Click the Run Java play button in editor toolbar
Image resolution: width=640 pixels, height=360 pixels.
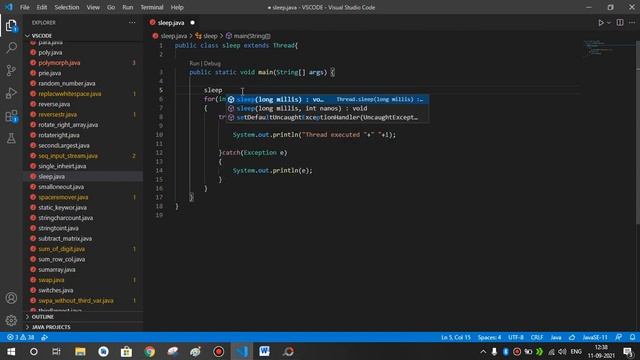click(x=601, y=23)
